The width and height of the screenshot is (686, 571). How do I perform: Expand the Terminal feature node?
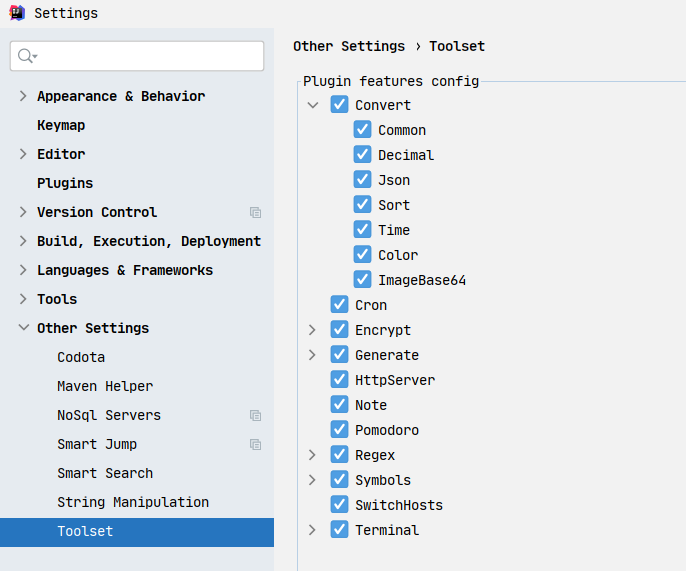[312, 530]
